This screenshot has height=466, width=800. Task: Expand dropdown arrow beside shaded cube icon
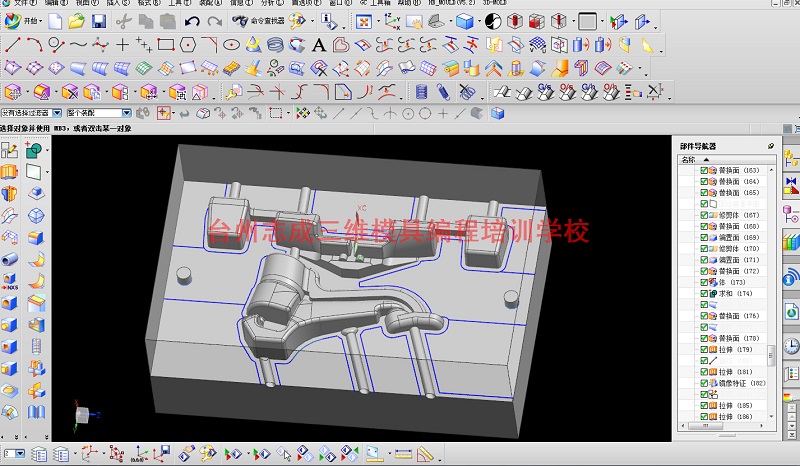pos(479,22)
